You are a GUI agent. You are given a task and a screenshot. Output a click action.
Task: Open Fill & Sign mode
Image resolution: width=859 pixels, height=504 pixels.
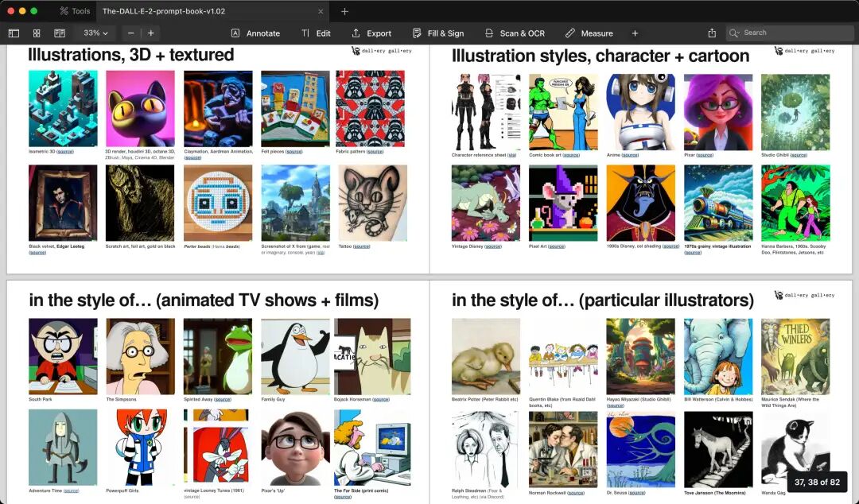pyautogui.click(x=438, y=33)
